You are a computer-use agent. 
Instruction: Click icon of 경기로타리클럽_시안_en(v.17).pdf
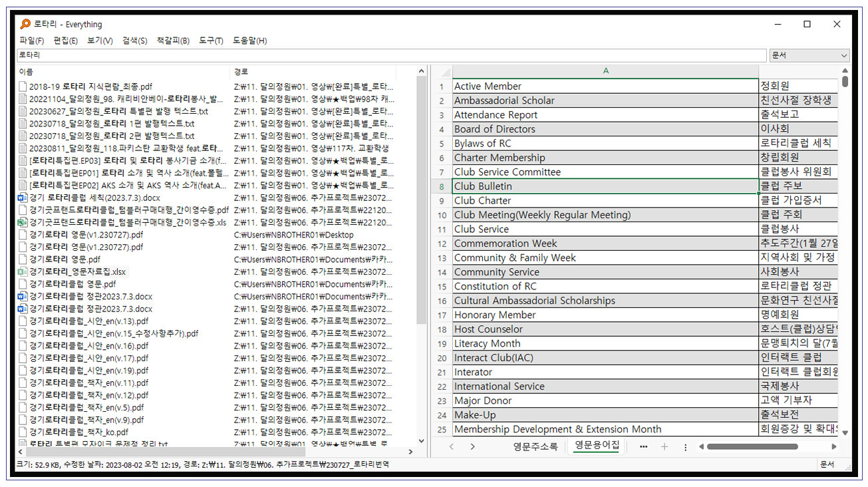23,358
